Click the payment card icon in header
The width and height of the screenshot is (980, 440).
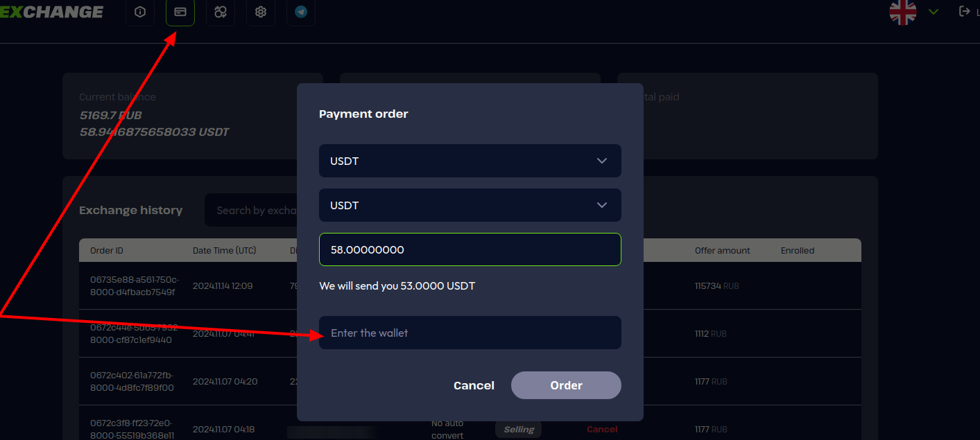180,12
